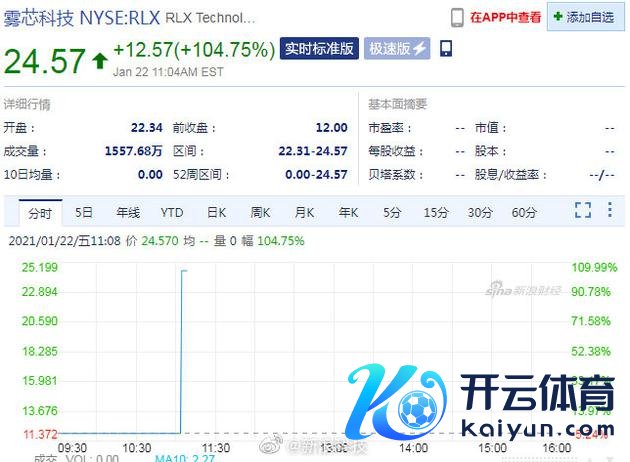Click the 添加自选 button
Screen dimensions: 630x462
point(585,17)
